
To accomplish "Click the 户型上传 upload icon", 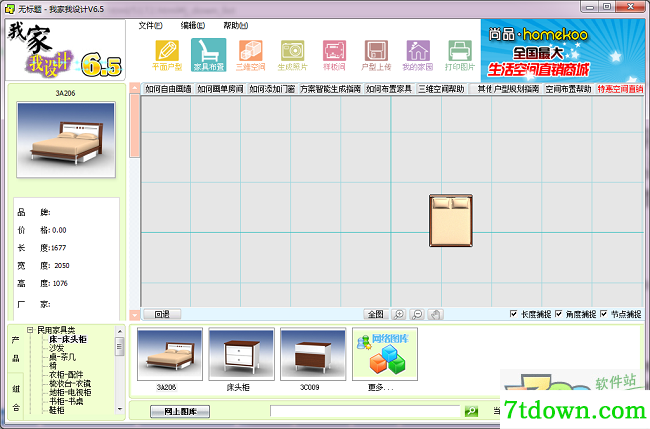I will click(x=376, y=55).
